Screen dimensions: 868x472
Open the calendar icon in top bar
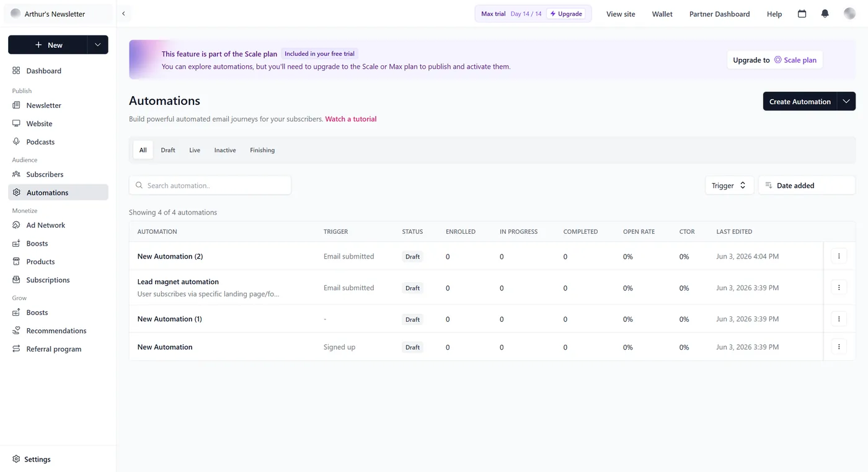[x=802, y=14]
